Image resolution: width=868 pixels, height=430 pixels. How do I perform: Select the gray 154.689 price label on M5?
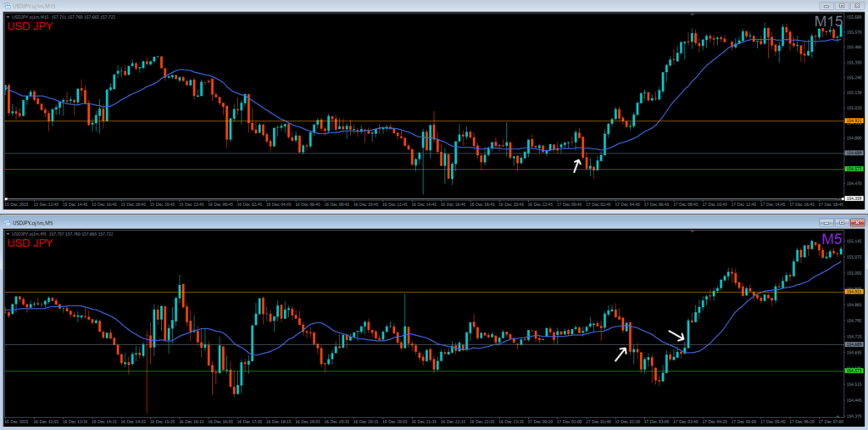pos(854,344)
